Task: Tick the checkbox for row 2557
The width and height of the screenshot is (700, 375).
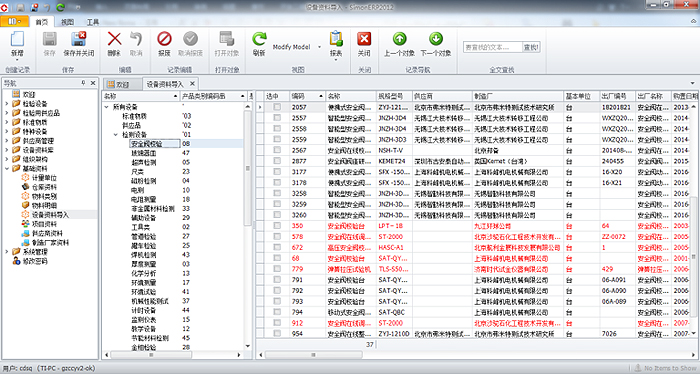Action: 277,118
